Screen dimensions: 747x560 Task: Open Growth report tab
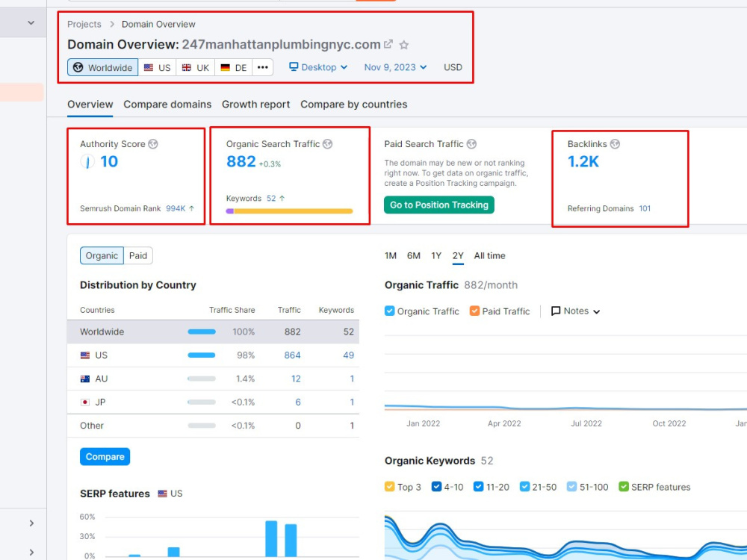point(255,105)
